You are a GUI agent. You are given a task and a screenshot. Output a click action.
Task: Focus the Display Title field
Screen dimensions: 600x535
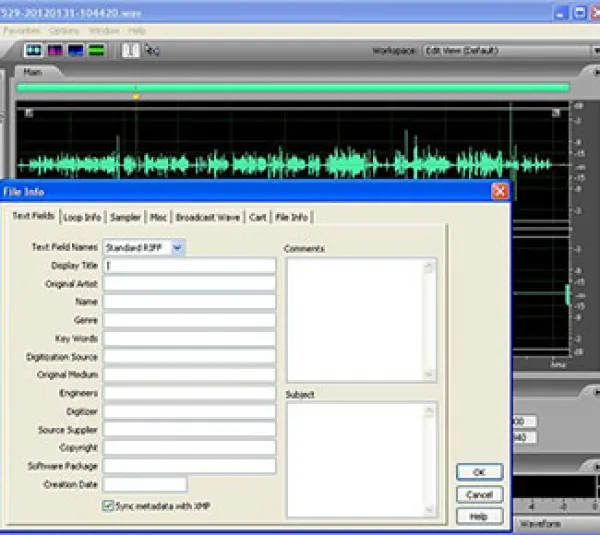click(189, 266)
